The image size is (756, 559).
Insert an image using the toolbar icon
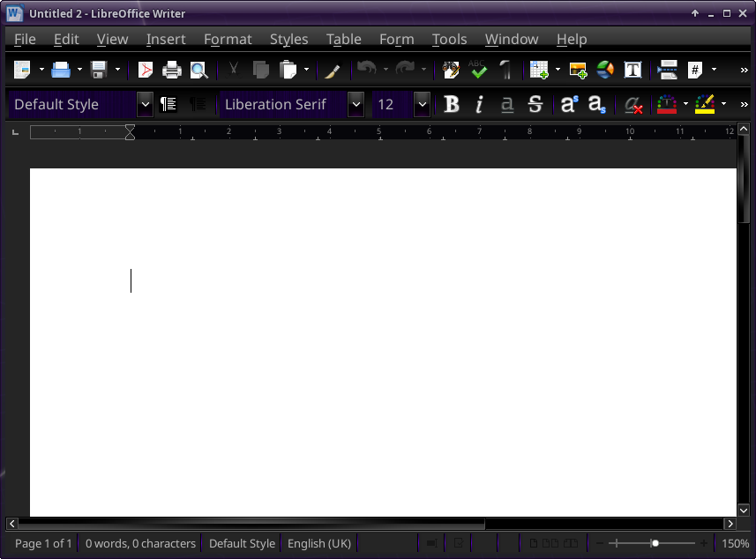click(578, 71)
